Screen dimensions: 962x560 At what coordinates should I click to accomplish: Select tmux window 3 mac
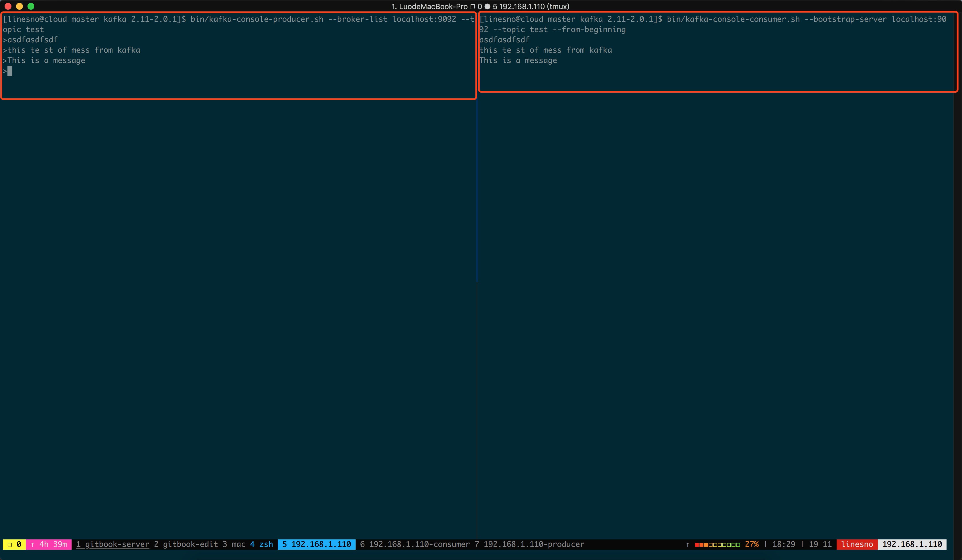pyautogui.click(x=234, y=544)
